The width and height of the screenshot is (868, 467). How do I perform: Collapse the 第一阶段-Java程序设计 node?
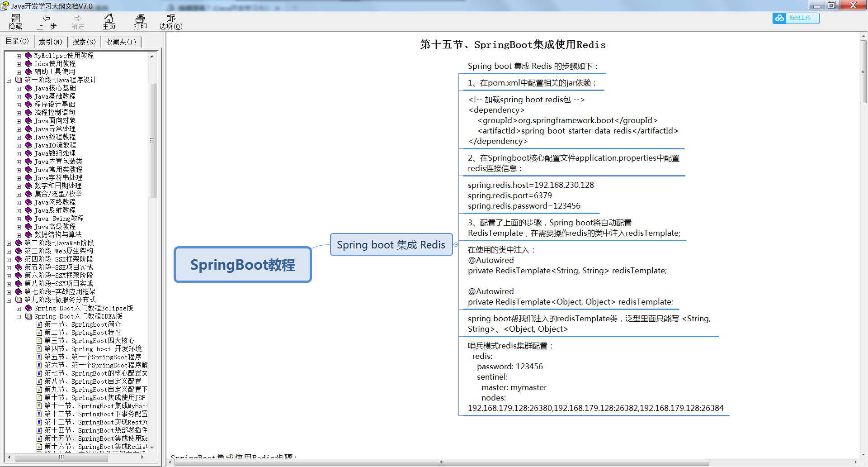(x=9, y=81)
